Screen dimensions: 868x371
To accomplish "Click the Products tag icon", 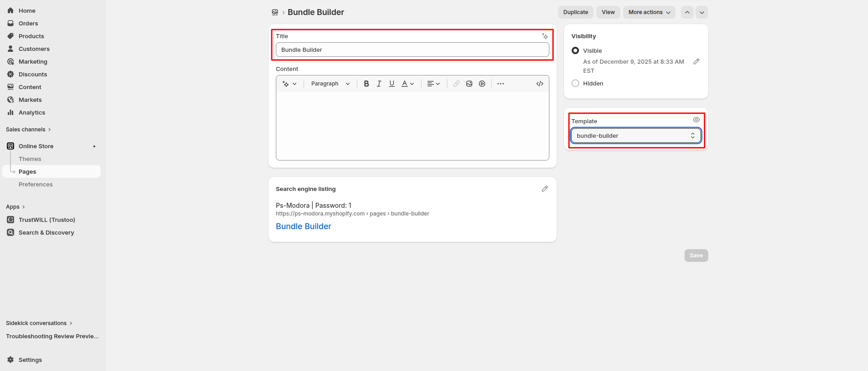I will (x=10, y=36).
